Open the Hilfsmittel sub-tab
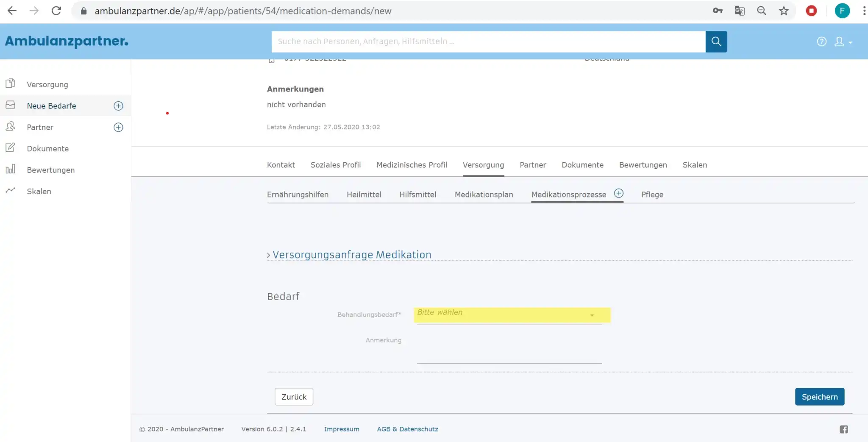868x442 pixels. 417,195
